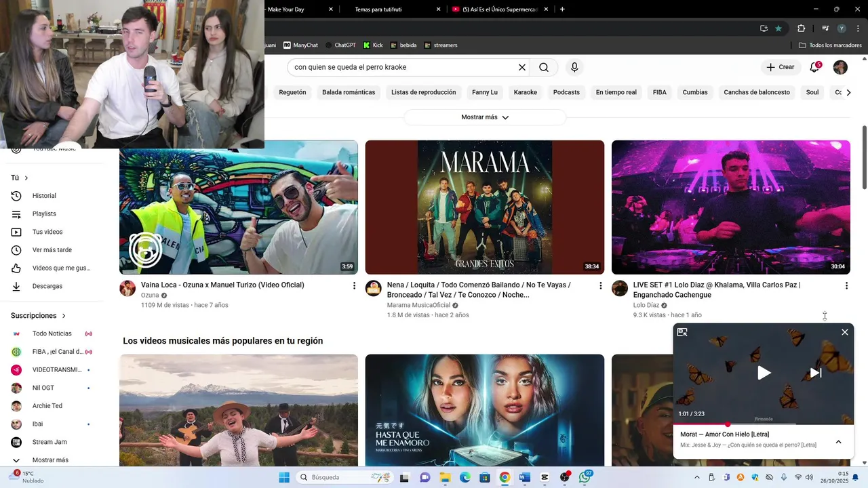Skip to next video in miniplayer
This screenshot has height=488, width=868.
tap(816, 373)
